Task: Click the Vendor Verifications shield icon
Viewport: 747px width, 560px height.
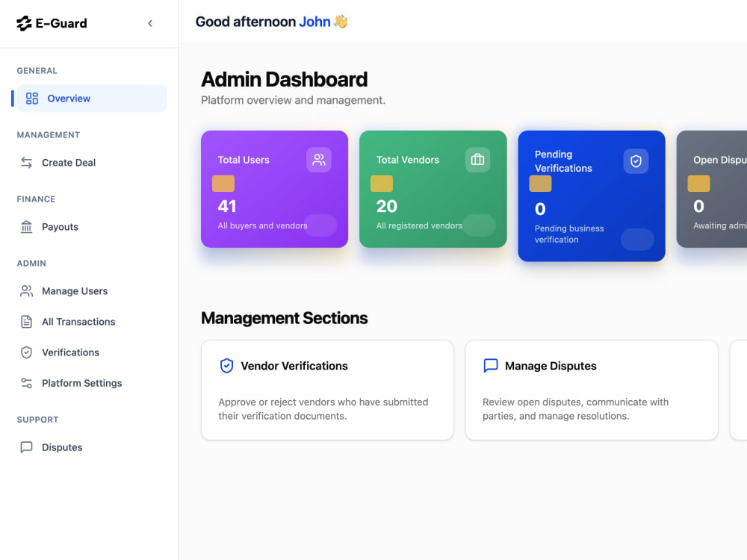Action: [x=227, y=366]
